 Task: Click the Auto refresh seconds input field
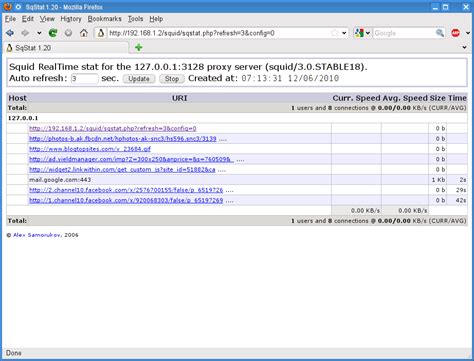pyautogui.click(x=84, y=79)
